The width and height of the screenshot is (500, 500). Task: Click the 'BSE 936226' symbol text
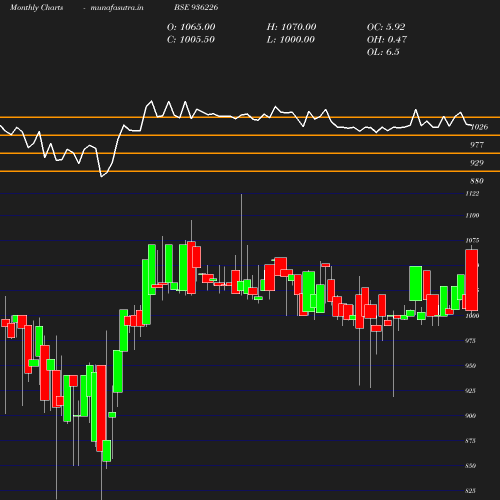pyautogui.click(x=196, y=7)
